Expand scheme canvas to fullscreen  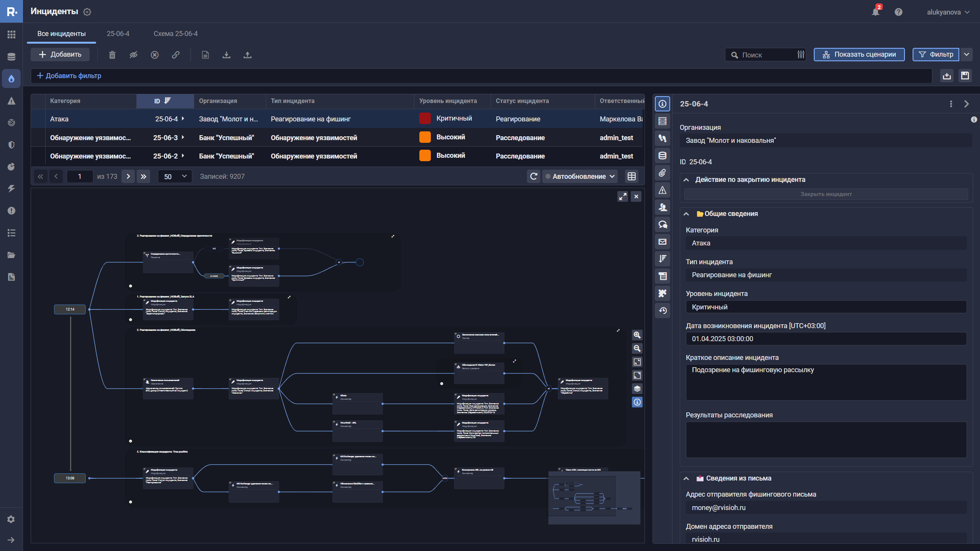pyautogui.click(x=622, y=196)
